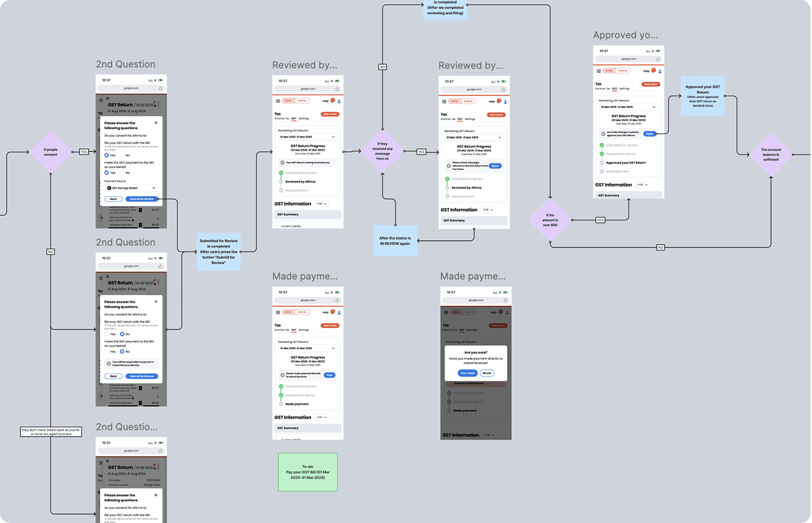This screenshot has width=812, height=523.
Task: Select green 'To-do: Pay your GST Bill' note
Action: click(308, 472)
